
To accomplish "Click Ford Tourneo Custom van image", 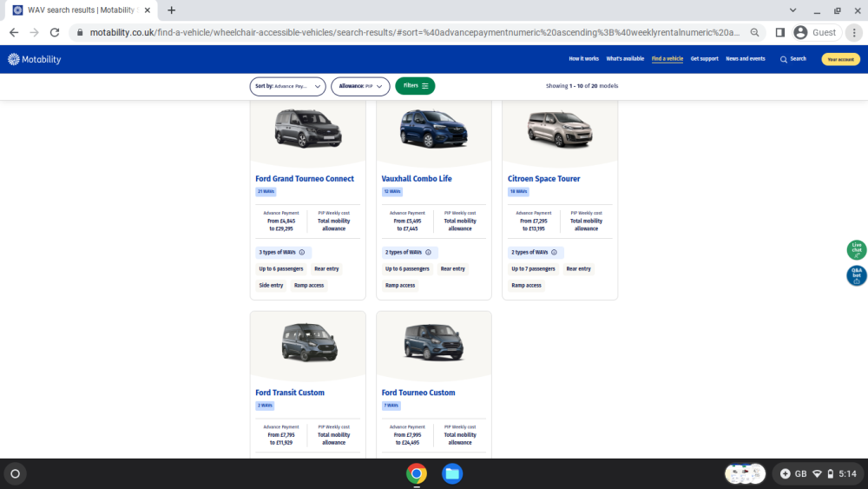I will click(x=433, y=342).
